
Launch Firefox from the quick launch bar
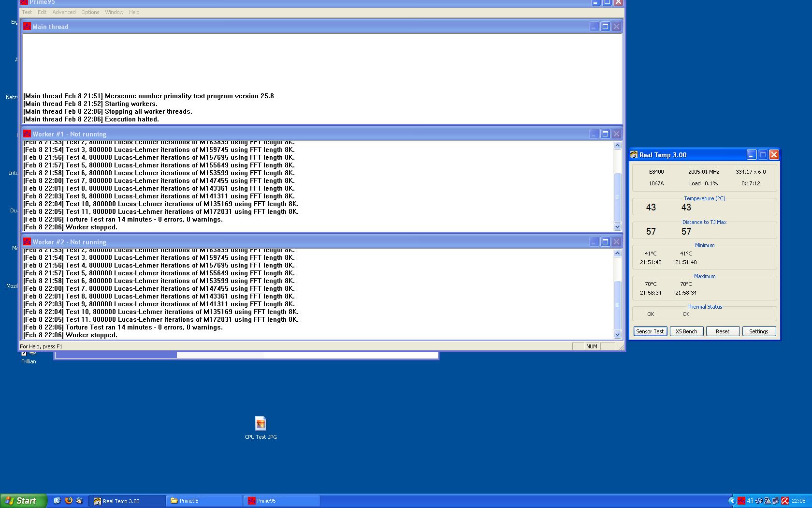click(x=69, y=501)
